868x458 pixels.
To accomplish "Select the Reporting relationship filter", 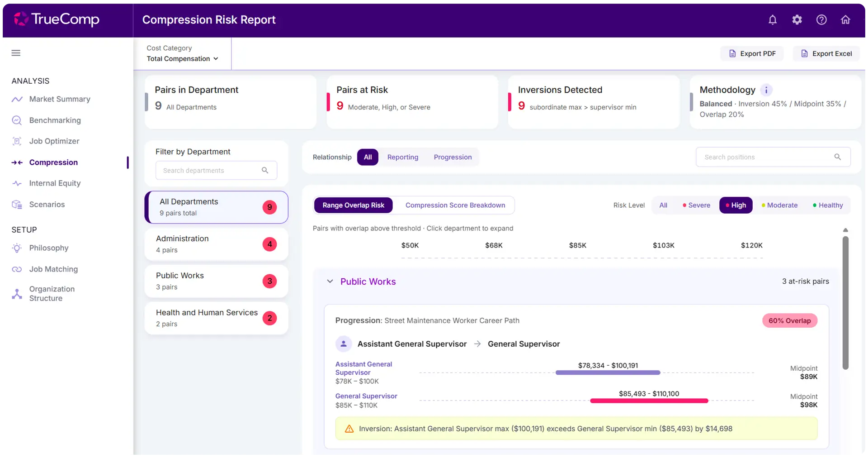I will (x=402, y=157).
